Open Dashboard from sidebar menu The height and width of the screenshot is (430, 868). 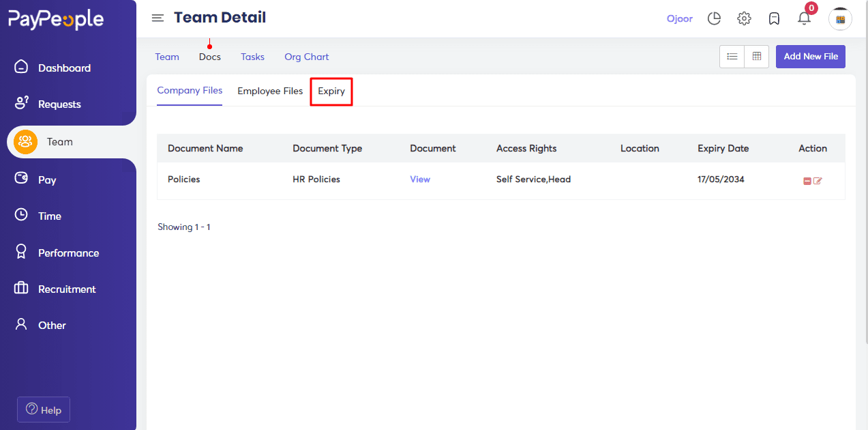(x=64, y=68)
